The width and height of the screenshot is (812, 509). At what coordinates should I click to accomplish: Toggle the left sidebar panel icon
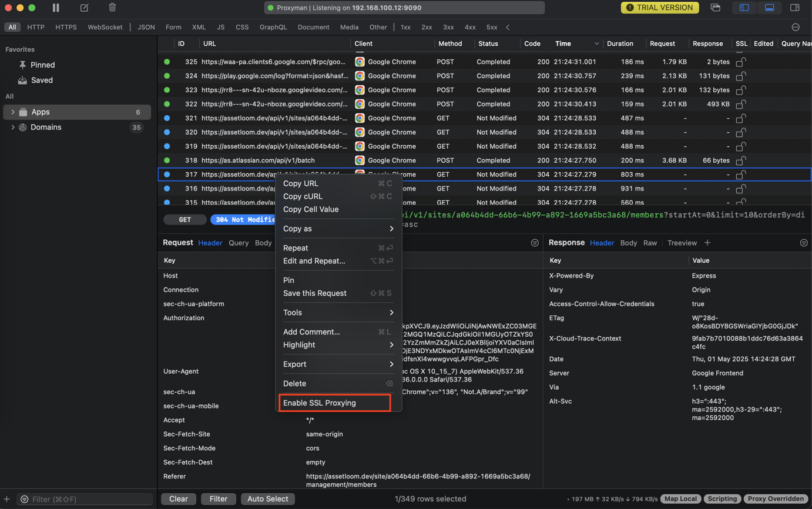coord(744,8)
